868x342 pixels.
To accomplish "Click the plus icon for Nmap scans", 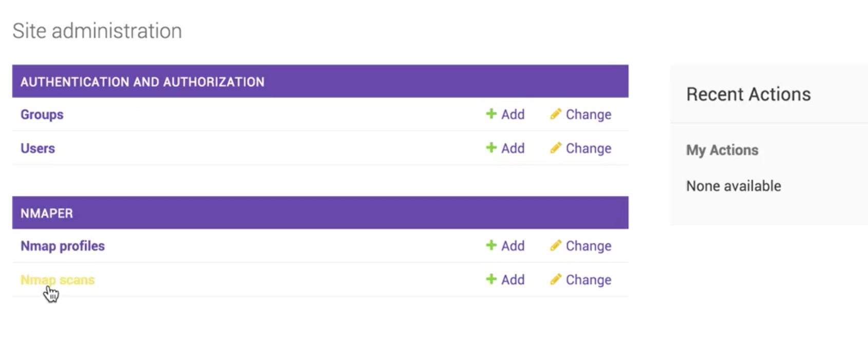I will coord(491,279).
